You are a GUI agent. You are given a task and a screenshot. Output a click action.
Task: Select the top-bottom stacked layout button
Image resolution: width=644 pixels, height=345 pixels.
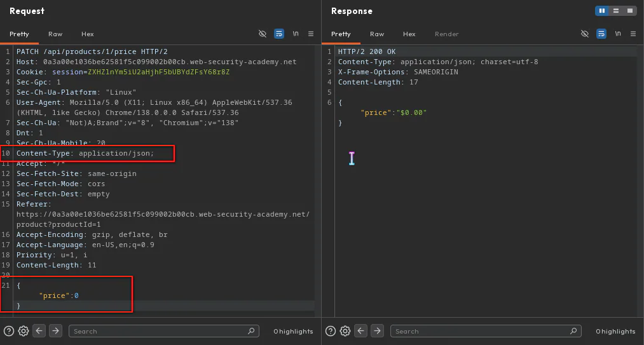tap(615, 11)
